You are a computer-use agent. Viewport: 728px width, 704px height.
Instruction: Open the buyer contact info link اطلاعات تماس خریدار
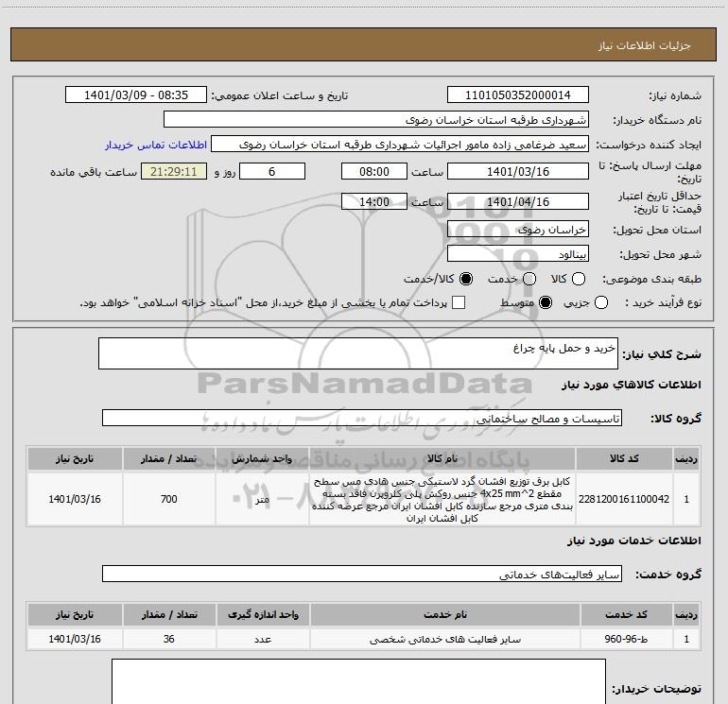(x=156, y=145)
